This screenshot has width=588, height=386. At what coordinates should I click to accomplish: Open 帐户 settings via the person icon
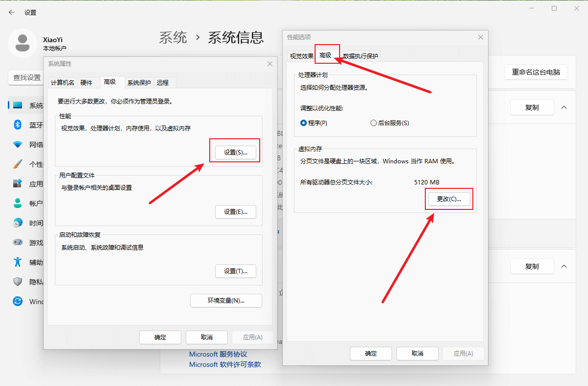[17, 203]
